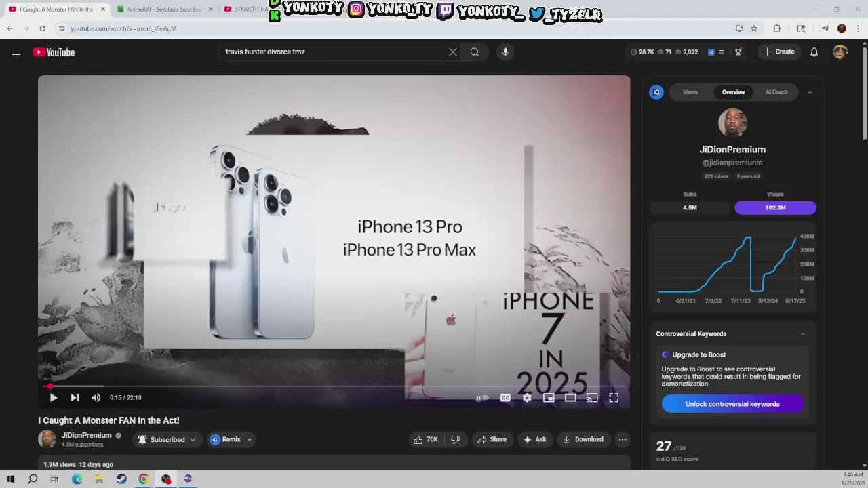The width and height of the screenshot is (868, 488).
Task: Click the Ask AI button
Action: (x=534, y=439)
